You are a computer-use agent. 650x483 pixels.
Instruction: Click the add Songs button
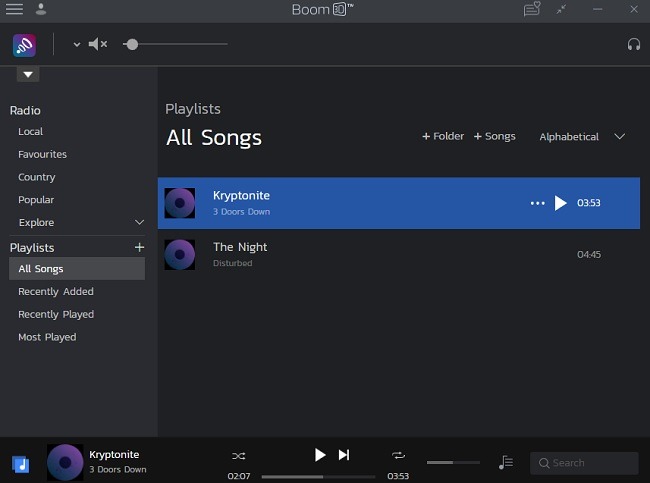pyautogui.click(x=494, y=136)
